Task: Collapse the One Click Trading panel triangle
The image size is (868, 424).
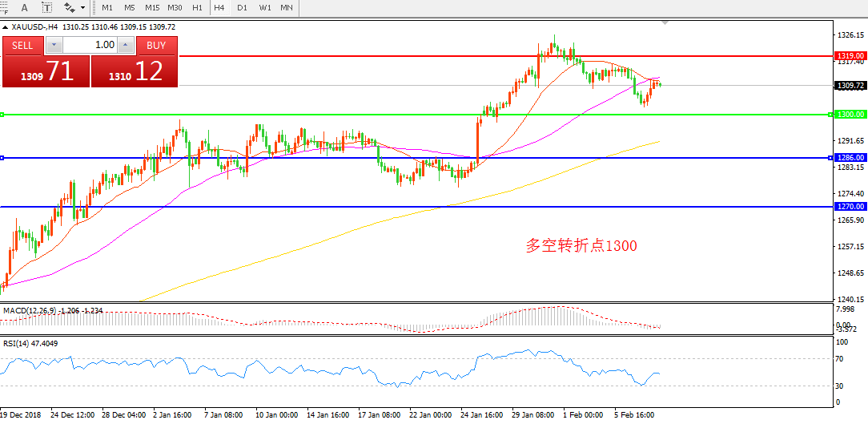Action: (6, 26)
